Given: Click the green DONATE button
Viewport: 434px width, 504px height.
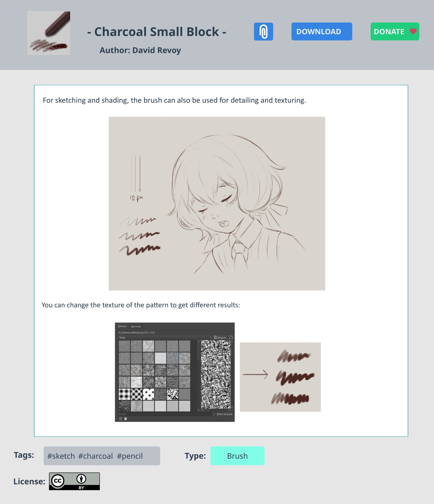Looking at the screenshot, I should (x=395, y=32).
